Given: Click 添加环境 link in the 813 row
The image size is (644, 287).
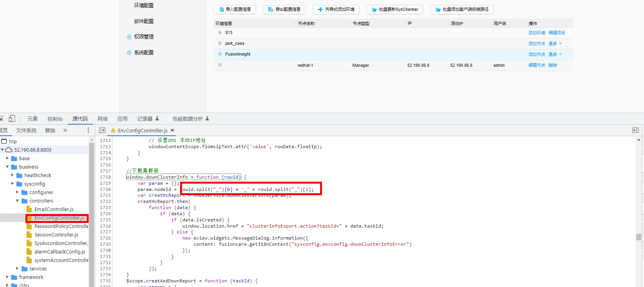Looking at the screenshot, I should (x=537, y=33).
